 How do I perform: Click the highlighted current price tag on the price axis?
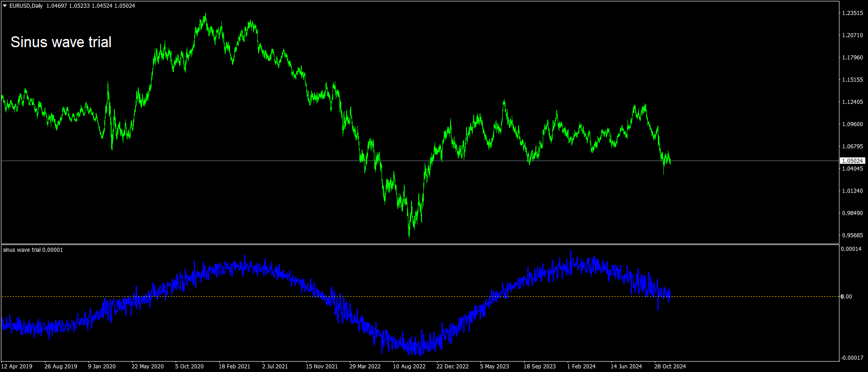tap(853, 161)
